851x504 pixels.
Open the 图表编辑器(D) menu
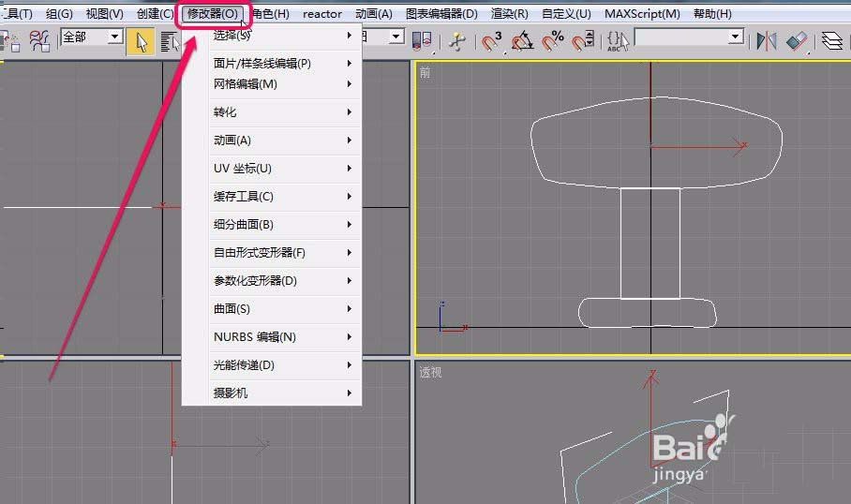point(441,14)
